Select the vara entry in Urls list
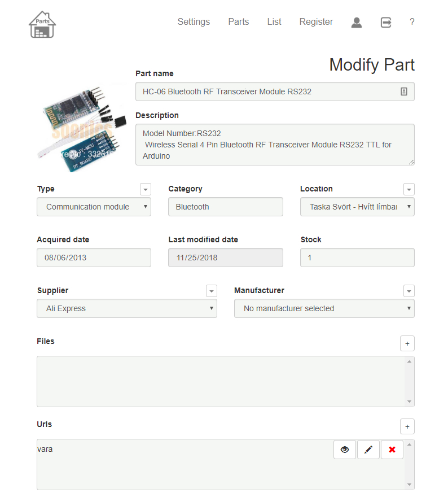Screen dimensions: 448x497 45,449
